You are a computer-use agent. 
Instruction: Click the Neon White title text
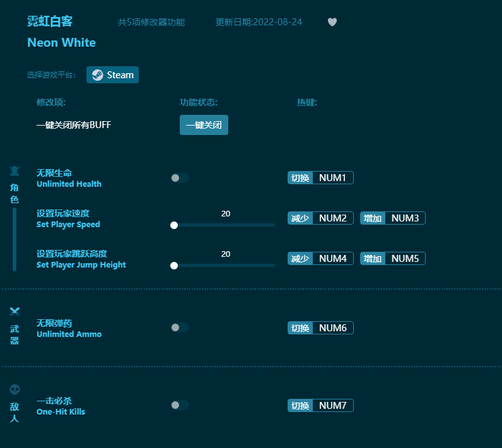(x=61, y=42)
